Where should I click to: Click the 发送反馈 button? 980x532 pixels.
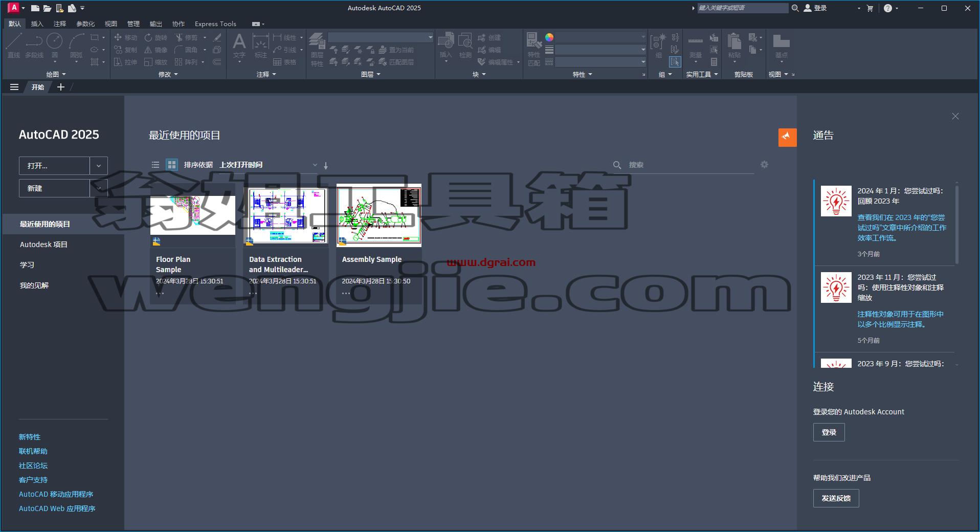pyautogui.click(x=836, y=498)
